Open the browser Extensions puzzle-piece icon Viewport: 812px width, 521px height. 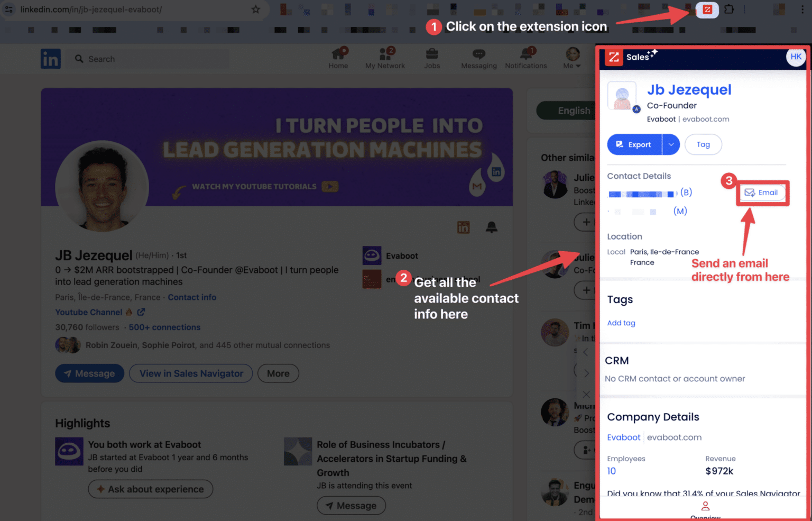pos(729,9)
